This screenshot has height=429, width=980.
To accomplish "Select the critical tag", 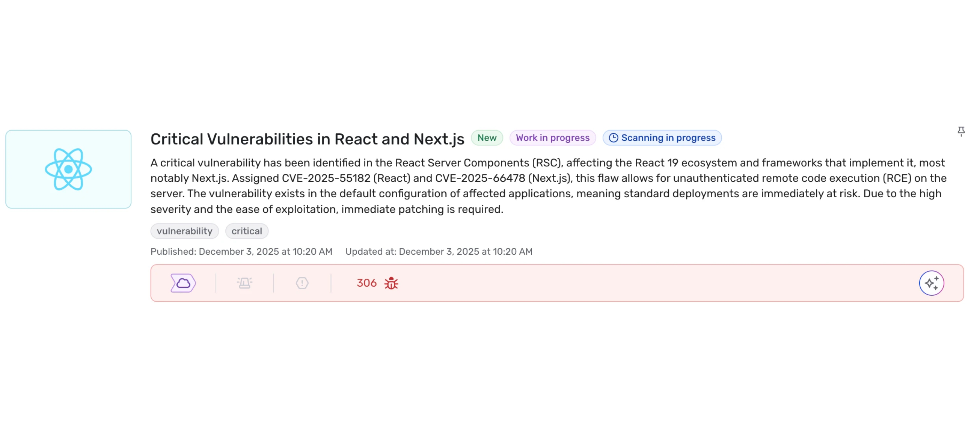I will point(247,231).
